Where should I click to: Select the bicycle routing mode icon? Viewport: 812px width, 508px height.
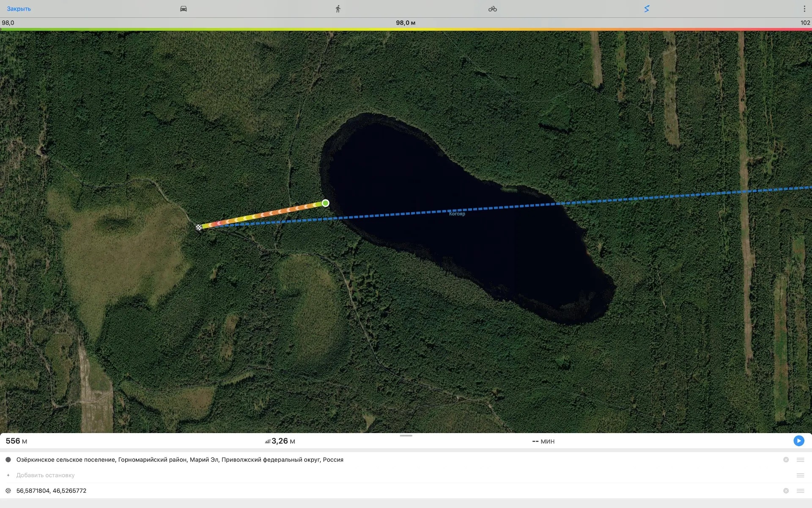point(492,8)
